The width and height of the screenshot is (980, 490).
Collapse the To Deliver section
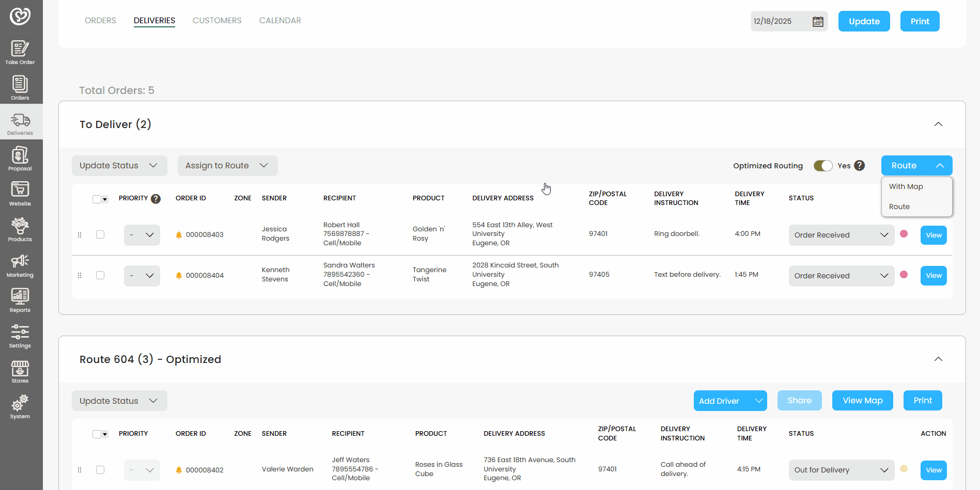938,124
